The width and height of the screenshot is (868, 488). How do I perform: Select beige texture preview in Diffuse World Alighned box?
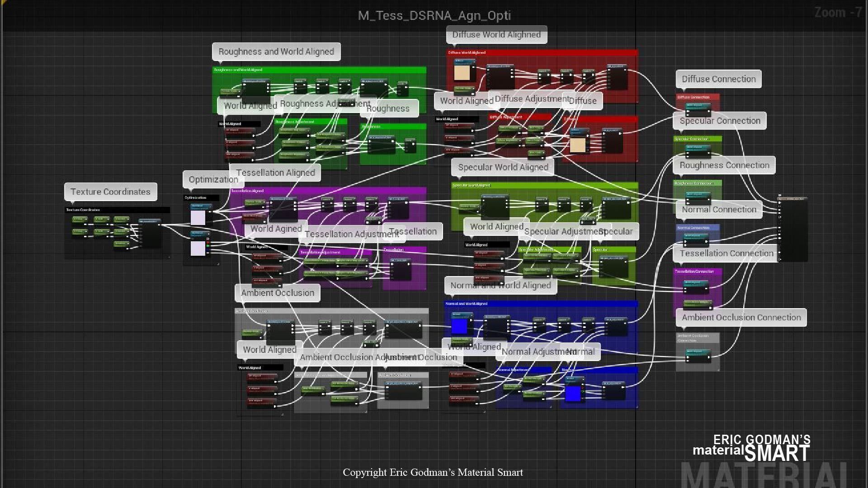462,73
